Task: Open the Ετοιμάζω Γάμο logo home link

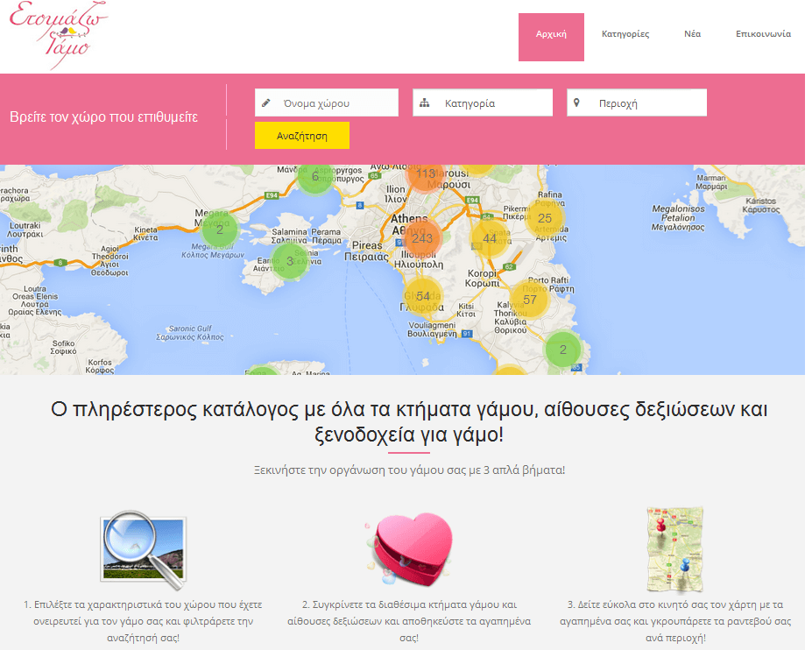Action: (x=58, y=34)
